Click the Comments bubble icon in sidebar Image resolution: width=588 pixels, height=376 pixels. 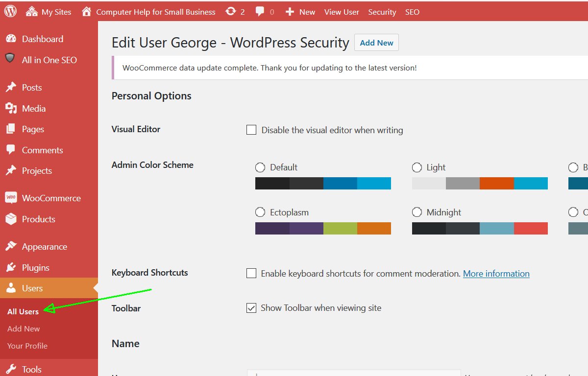[x=11, y=150]
